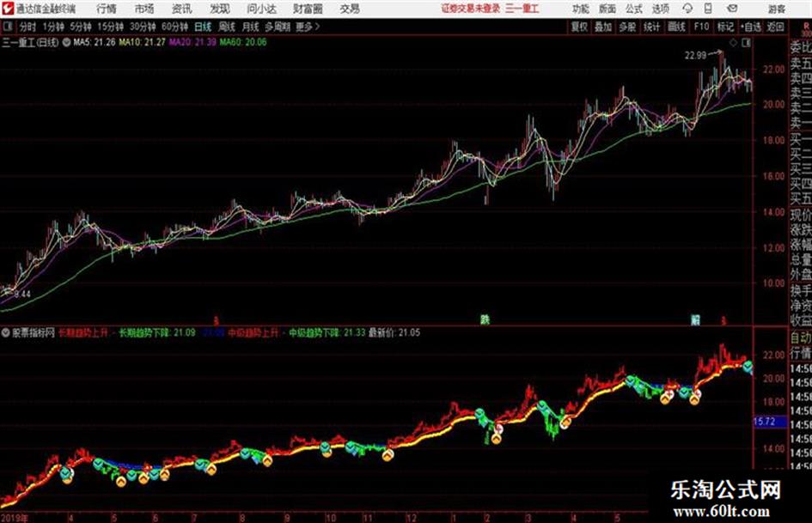Screen dimensions: 812x523
Task: Open the 功能 menu
Action: tap(581, 9)
